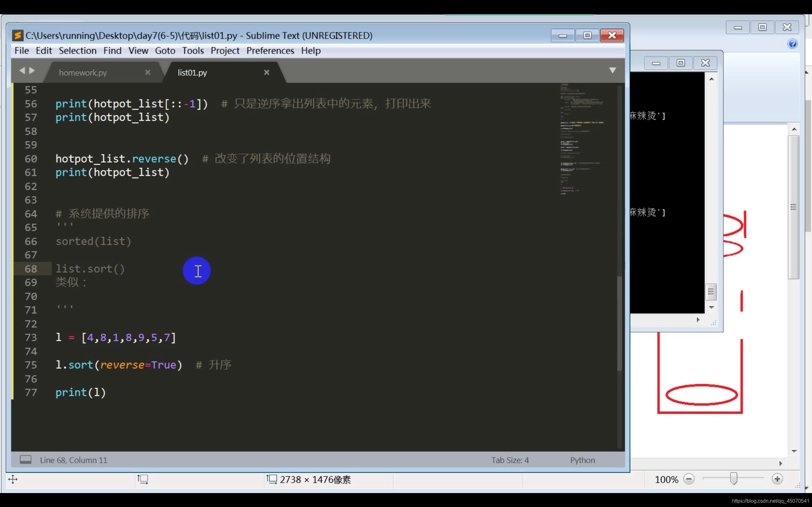Click the zoom level slider handle

point(734,479)
